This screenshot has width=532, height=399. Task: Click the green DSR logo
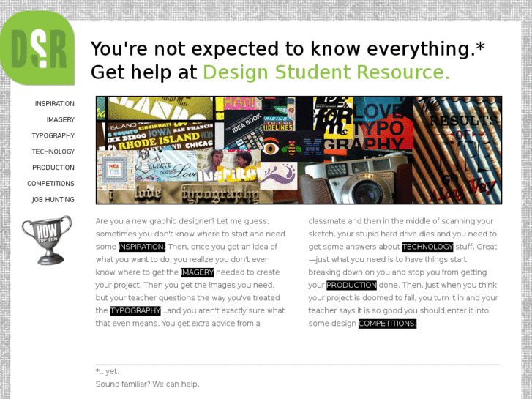37,48
